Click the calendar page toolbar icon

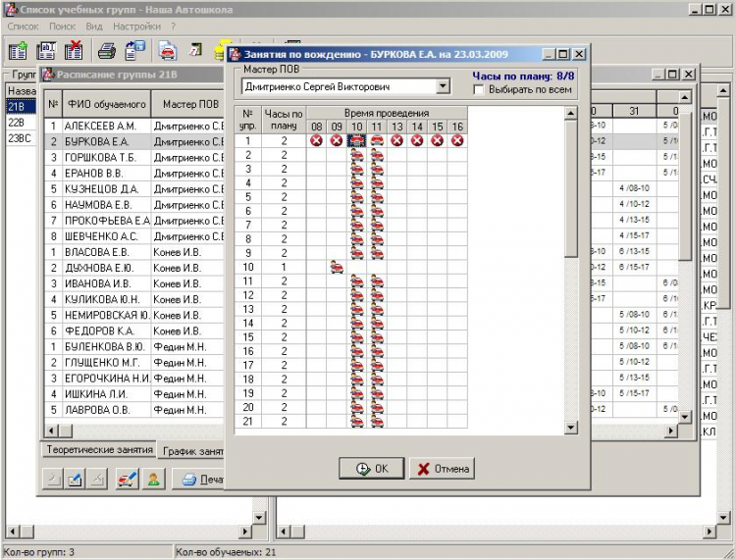(x=195, y=49)
